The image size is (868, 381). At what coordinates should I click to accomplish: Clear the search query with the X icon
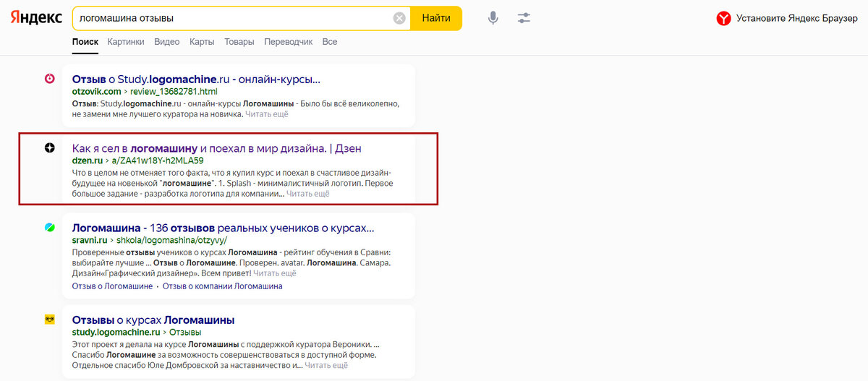tap(399, 18)
